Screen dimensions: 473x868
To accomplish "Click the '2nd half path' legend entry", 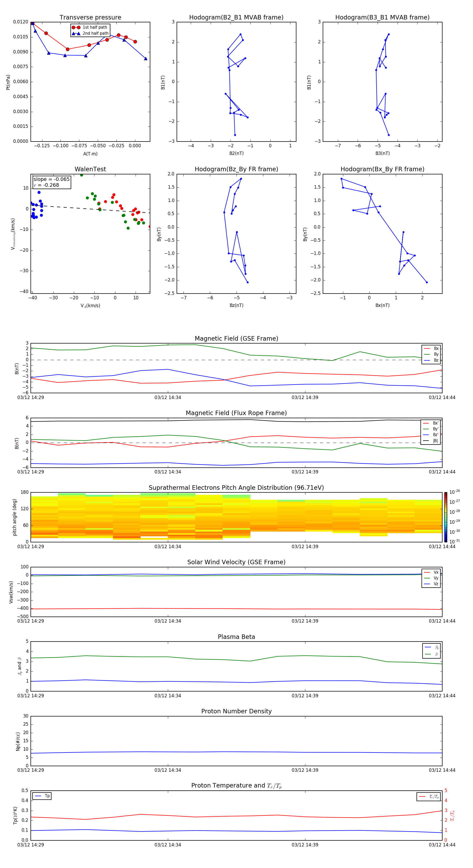I will click(x=90, y=33).
